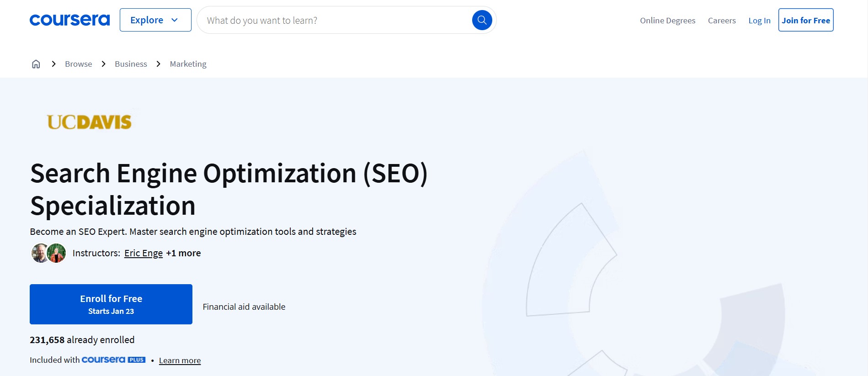Open Online Degrees link
This screenshot has height=376, width=868.
point(667,21)
